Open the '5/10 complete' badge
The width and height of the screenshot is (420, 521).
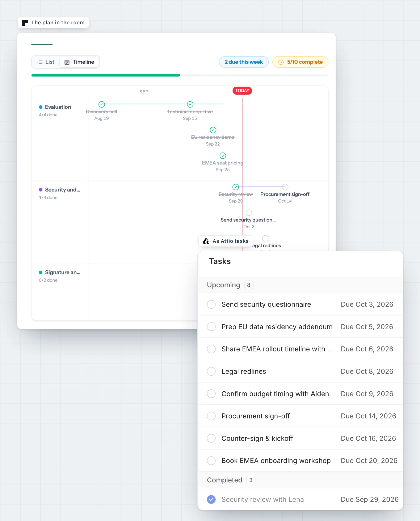pos(300,62)
